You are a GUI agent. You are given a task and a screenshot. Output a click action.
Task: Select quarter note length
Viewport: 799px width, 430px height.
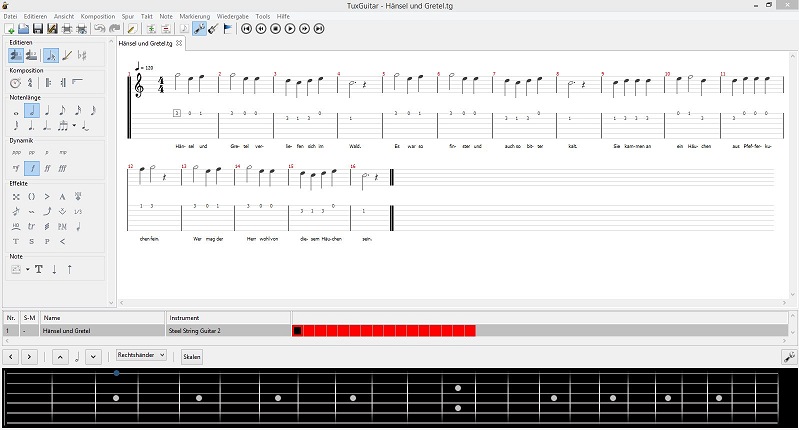pos(47,111)
